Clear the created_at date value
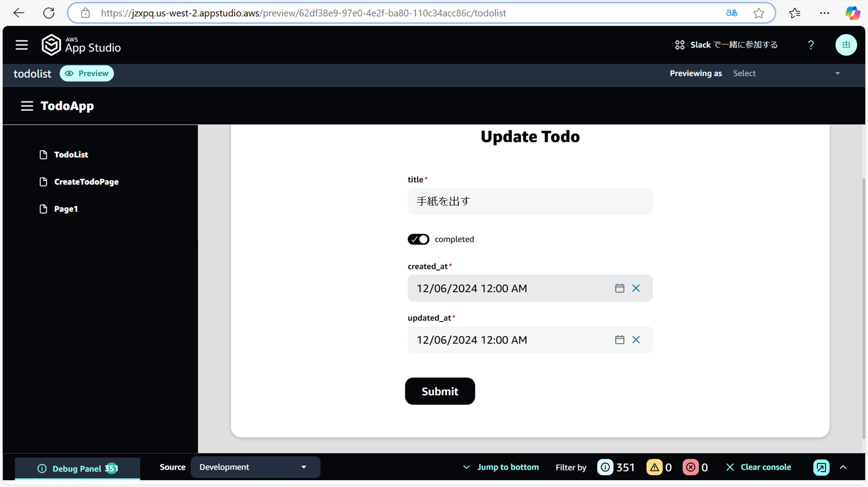This screenshot has height=487, width=868. pos(636,288)
